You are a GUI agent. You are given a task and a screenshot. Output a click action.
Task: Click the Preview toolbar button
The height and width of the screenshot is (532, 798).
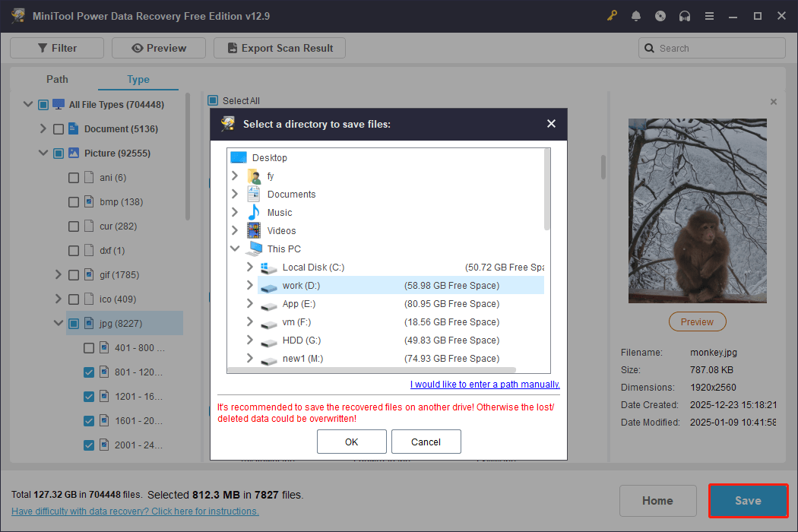[159, 48]
